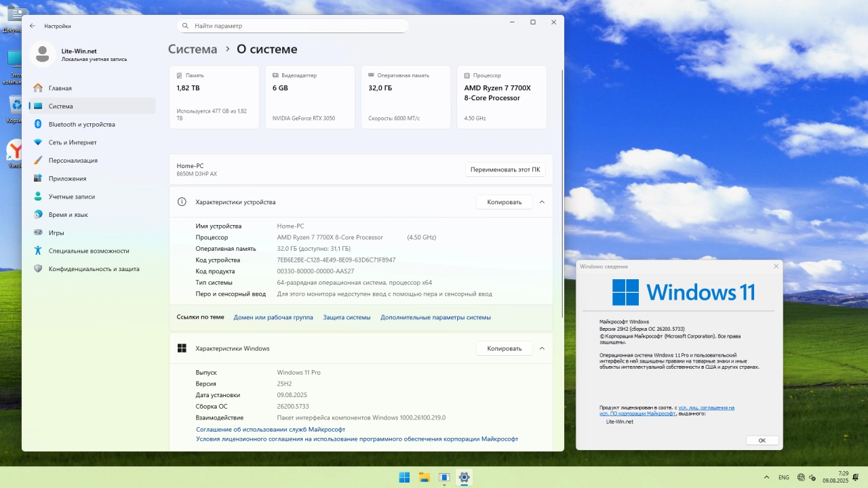
Task: Click the magnifier icon in the search box
Action: click(x=186, y=26)
